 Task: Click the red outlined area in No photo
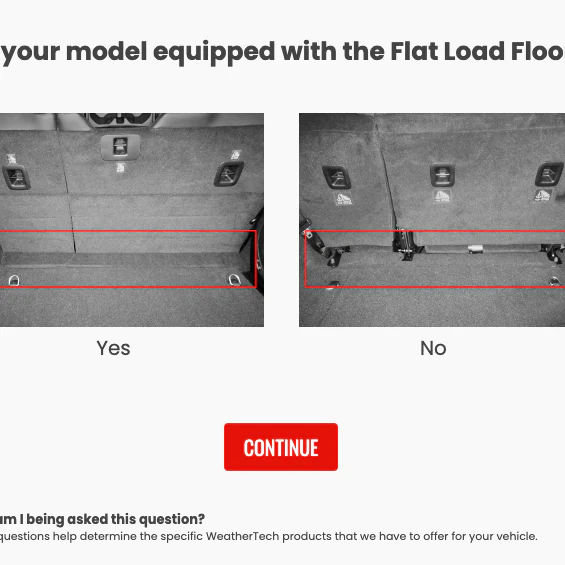point(435,259)
